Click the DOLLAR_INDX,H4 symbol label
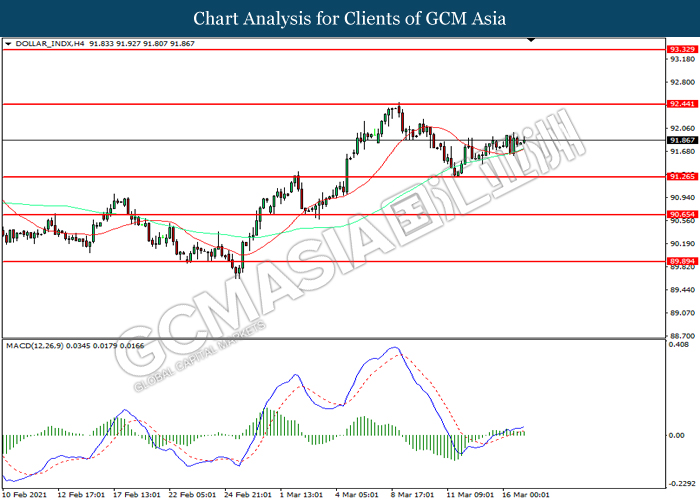Screen dimensions: 700x500 point(50,44)
